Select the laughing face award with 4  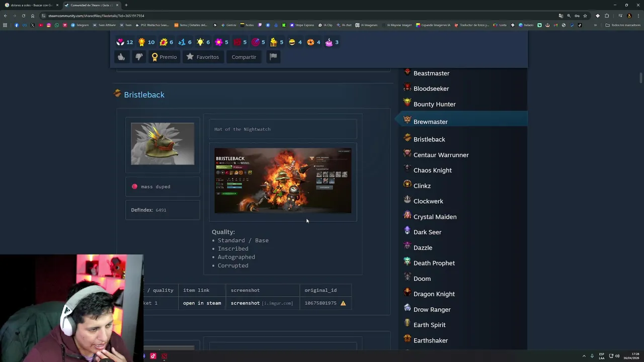[295, 42]
